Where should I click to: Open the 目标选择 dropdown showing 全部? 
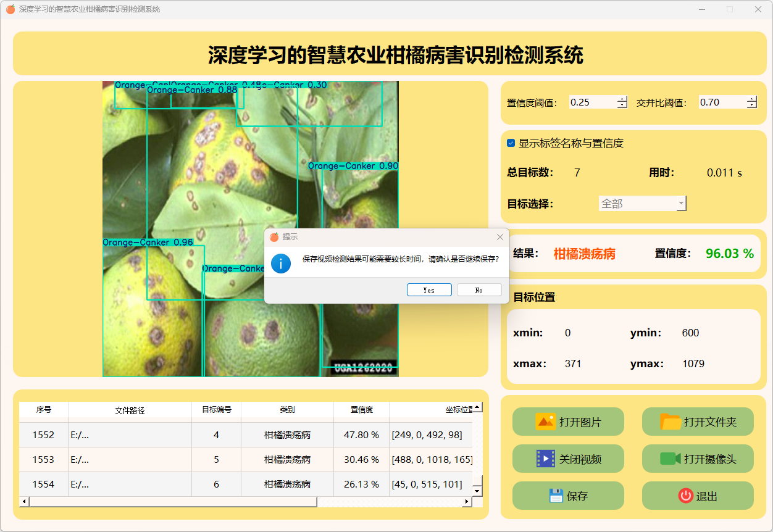pos(642,204)
